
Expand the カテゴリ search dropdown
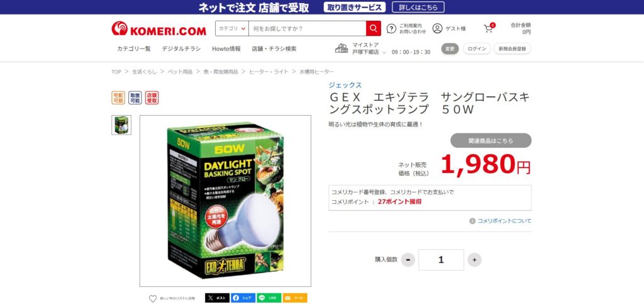tap(232, 28)
